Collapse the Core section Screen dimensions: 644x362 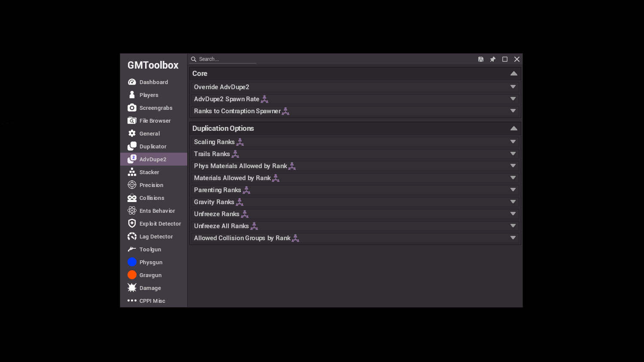pyautogui.click(x=513, y=73)
